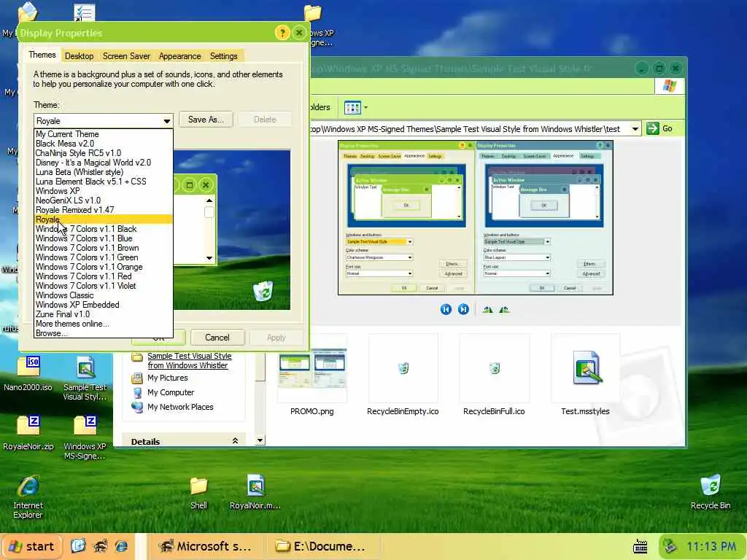Select Windows XP Embedded theme

click(x=104, y=306)
